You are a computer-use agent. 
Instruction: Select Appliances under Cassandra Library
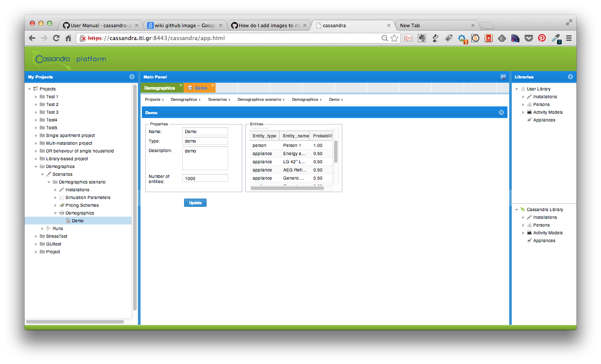(x=544, y=240)
